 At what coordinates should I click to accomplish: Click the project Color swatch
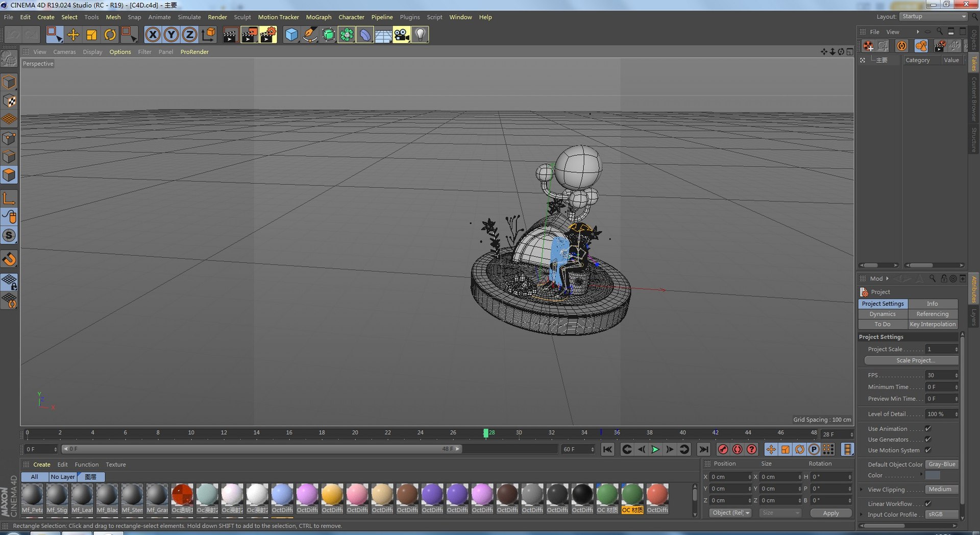pyautogui.click(x=933, y=475)
